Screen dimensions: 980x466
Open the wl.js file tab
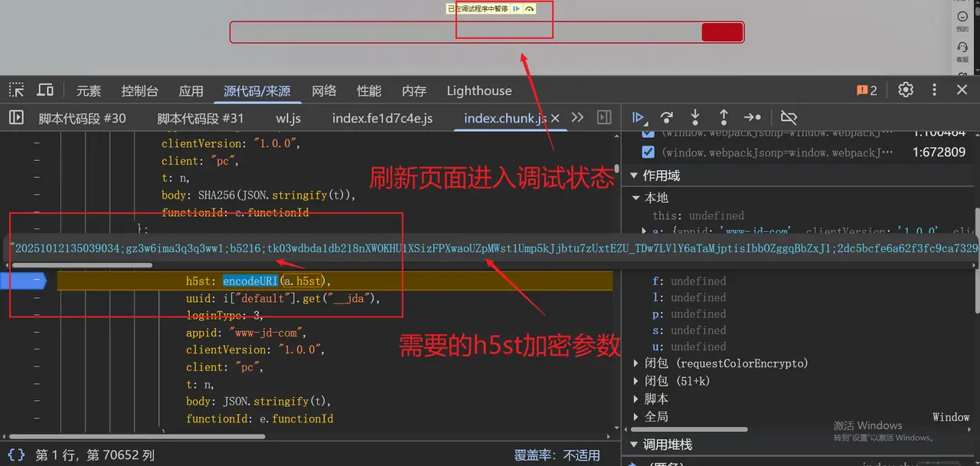coord(288,118)
